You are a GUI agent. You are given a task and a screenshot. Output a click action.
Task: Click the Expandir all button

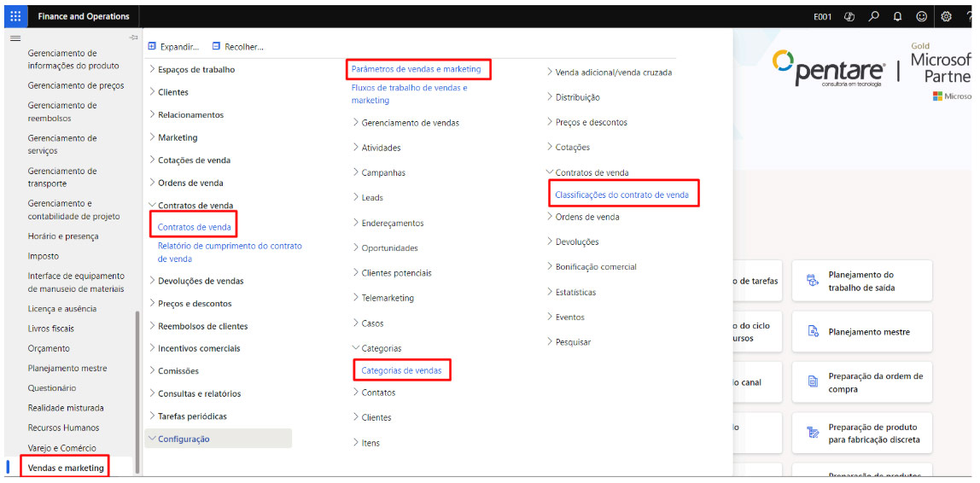point(173,47)
